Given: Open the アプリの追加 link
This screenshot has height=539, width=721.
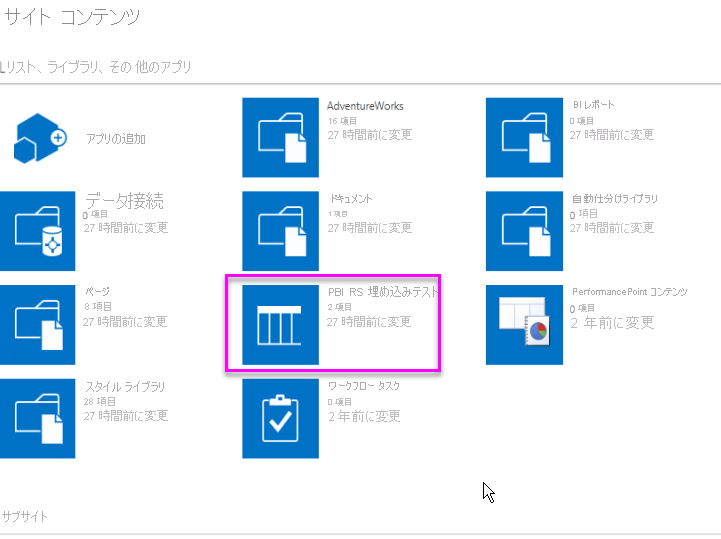Looking at the screenshot, I should coord(116,139).
